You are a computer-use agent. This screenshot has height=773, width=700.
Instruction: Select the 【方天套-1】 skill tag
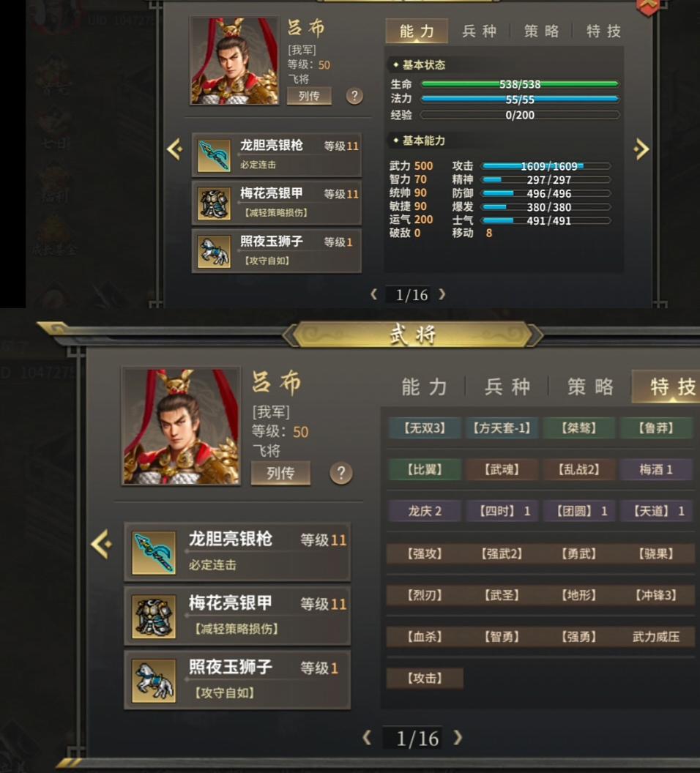tap(502, 428)
